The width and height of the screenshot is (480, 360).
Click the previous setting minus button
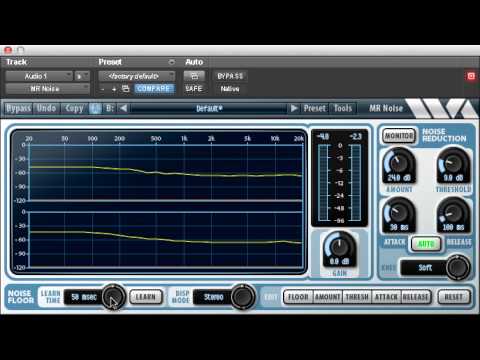[x=103, y=89]
